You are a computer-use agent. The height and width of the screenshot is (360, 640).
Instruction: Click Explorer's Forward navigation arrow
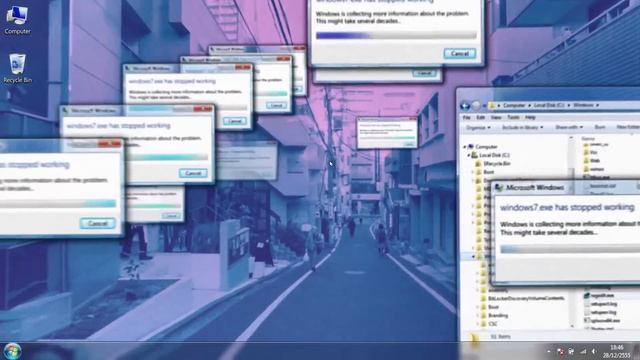tap(476, 106)
